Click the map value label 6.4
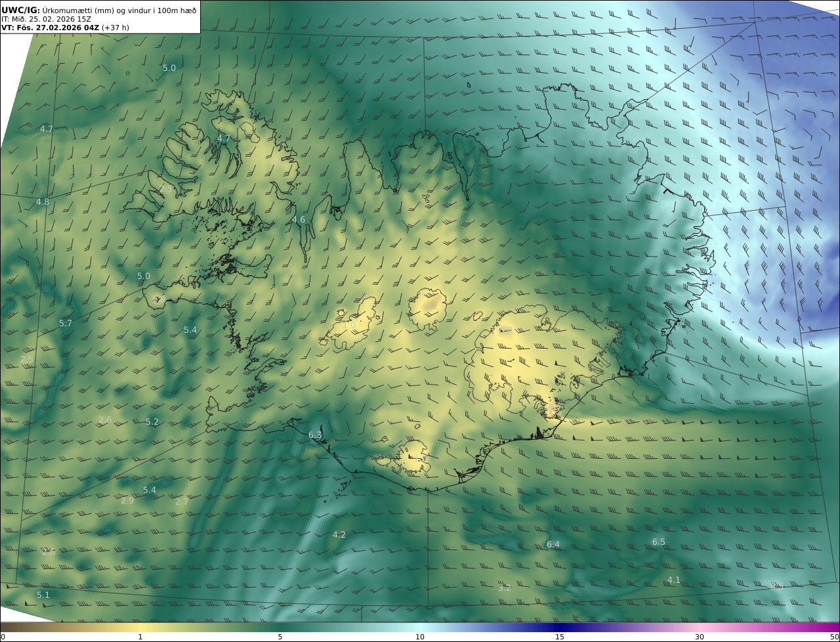Viewport: 840px width, 642px height. click(x=553, y=545)
